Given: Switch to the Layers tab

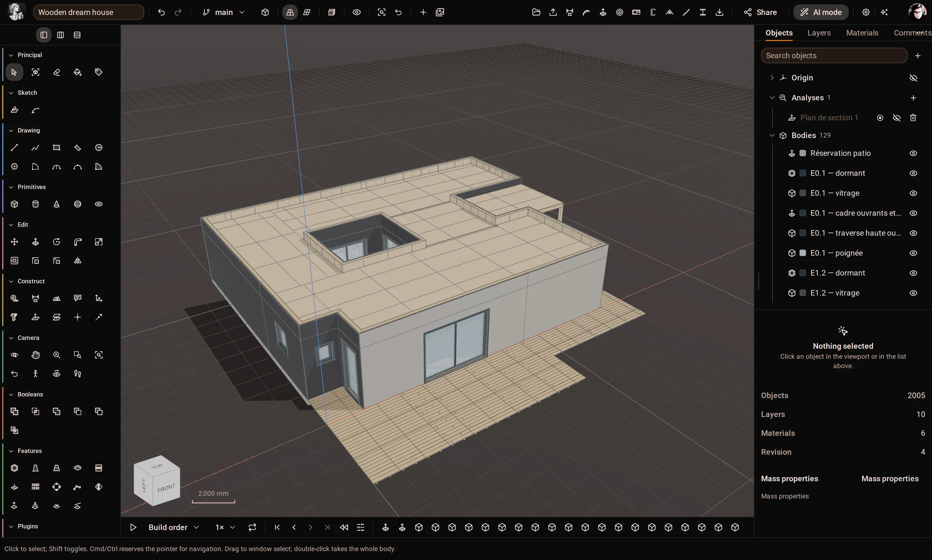Looking at the screenshot, I should click(x=819, y=33).
